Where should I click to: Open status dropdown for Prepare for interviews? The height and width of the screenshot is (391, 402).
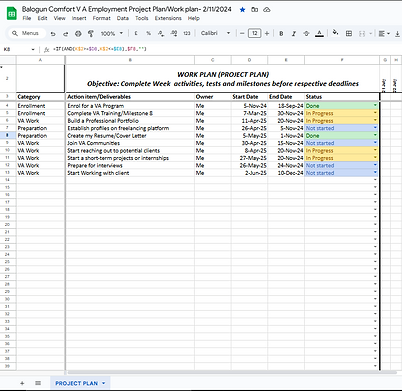(x=375, y=165)
